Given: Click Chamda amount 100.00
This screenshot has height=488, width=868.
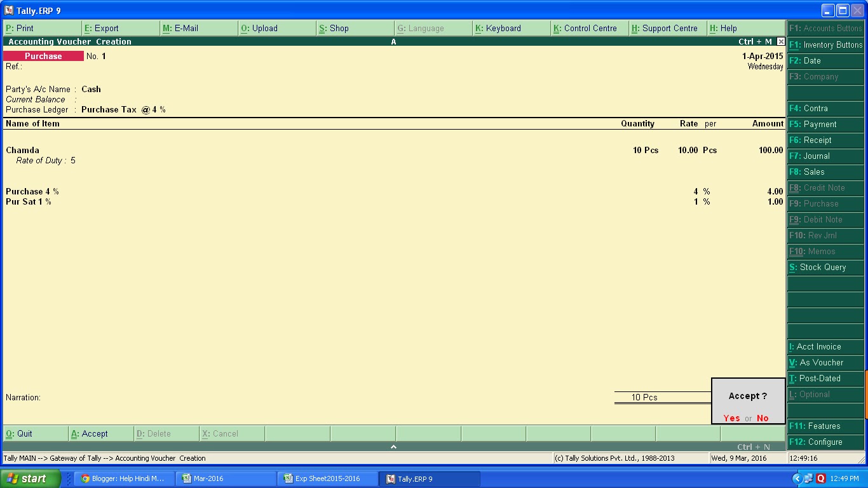Looking at the screenshot, I should [771, 150].
